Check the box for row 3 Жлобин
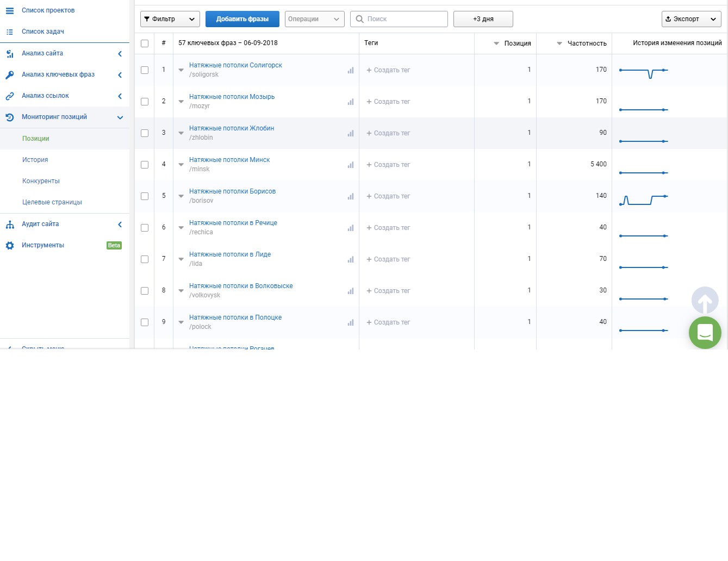728x561 pixels. tap(145, 133)
